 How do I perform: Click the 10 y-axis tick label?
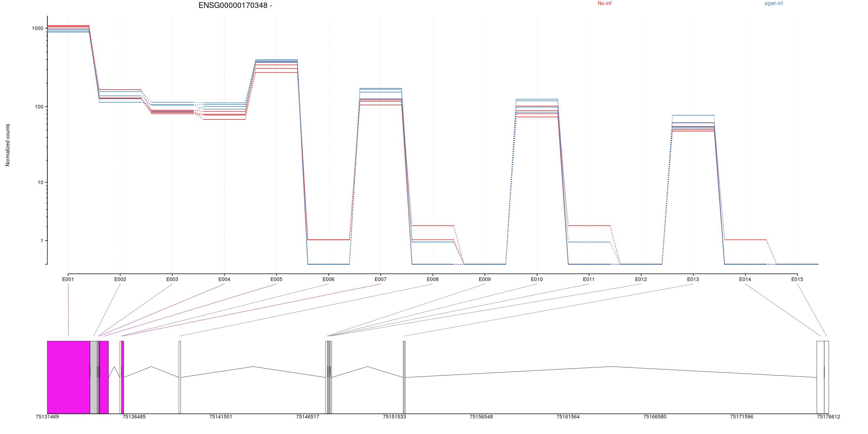tap(40, 182)
